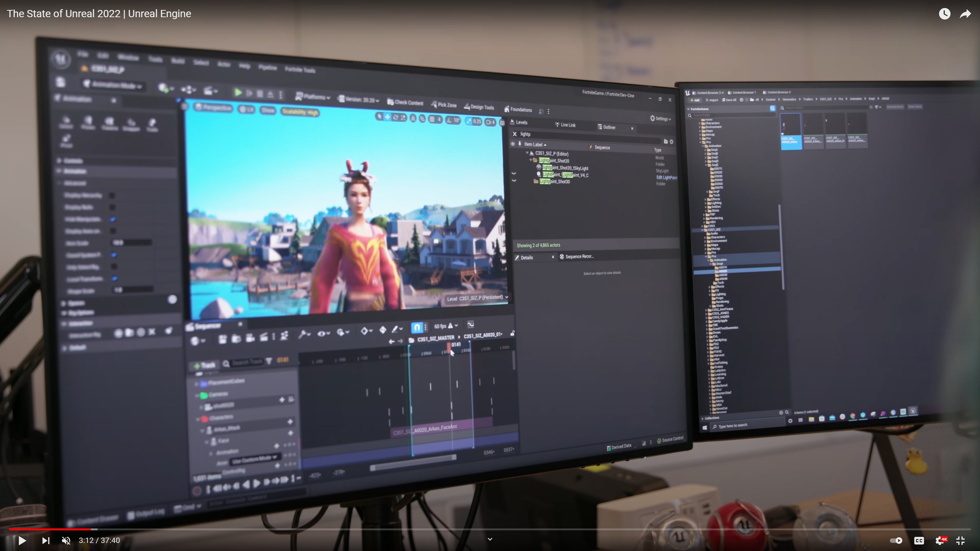Click the YouTube play button
Screen dimensions: 980x551
[x=22, y=540]
